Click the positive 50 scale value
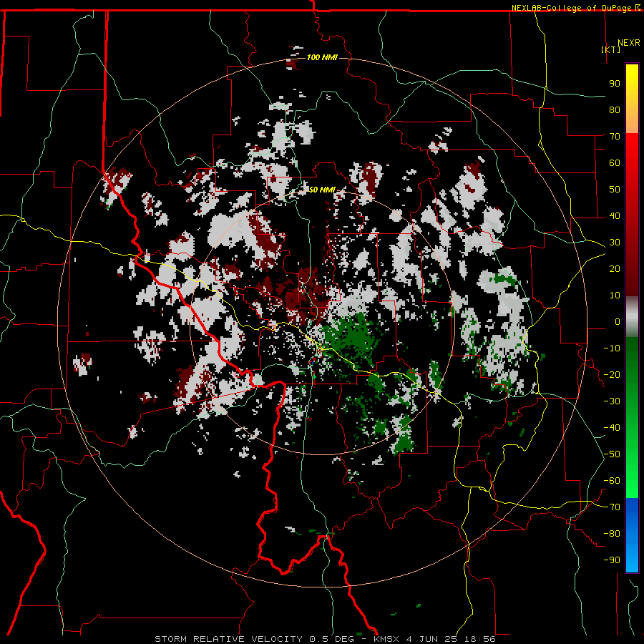 pyautogui.click(x=615, y=190)
